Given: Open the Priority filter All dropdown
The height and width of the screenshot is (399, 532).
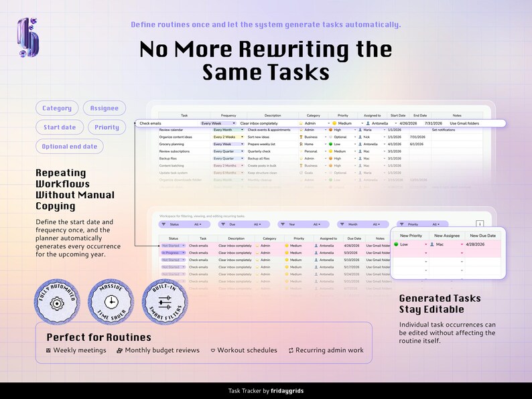Looking at the screenshot, I should pos(436,224).
